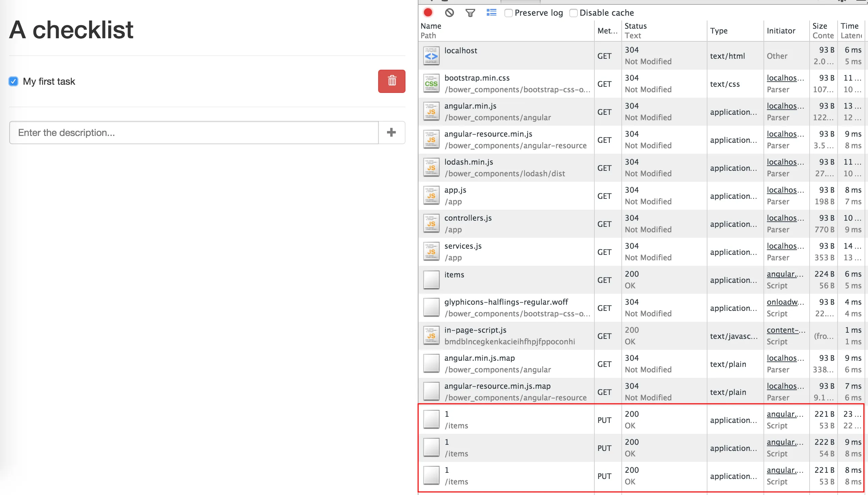Click the red record network log button

click(428, 13)
